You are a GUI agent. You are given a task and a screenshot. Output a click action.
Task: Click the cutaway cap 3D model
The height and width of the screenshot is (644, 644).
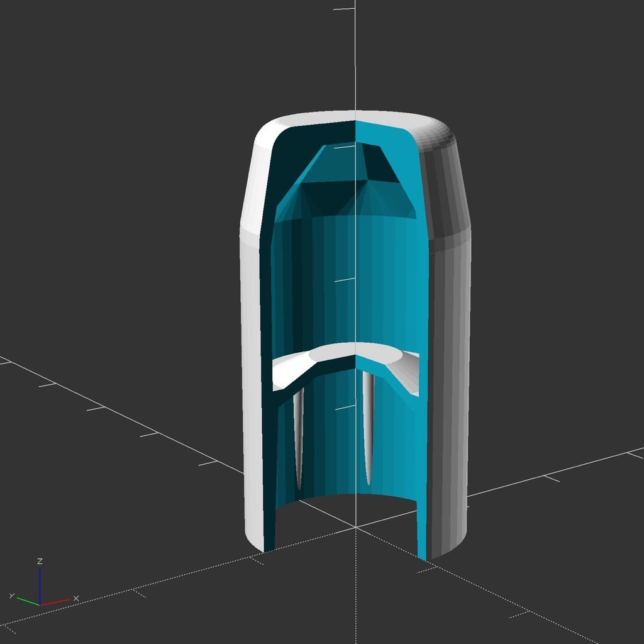(x=355, y=336)
